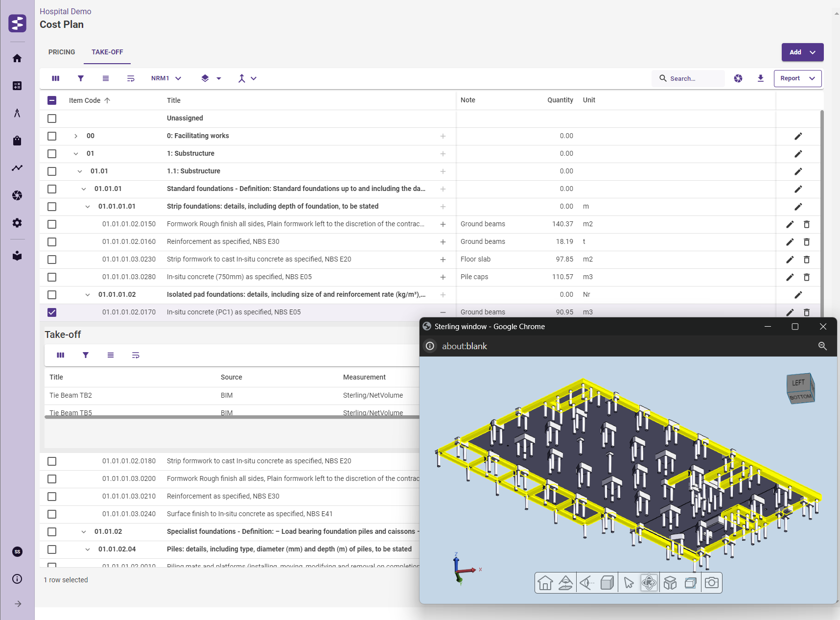Select the settings gear in the left sidebar

click(17, 223)
